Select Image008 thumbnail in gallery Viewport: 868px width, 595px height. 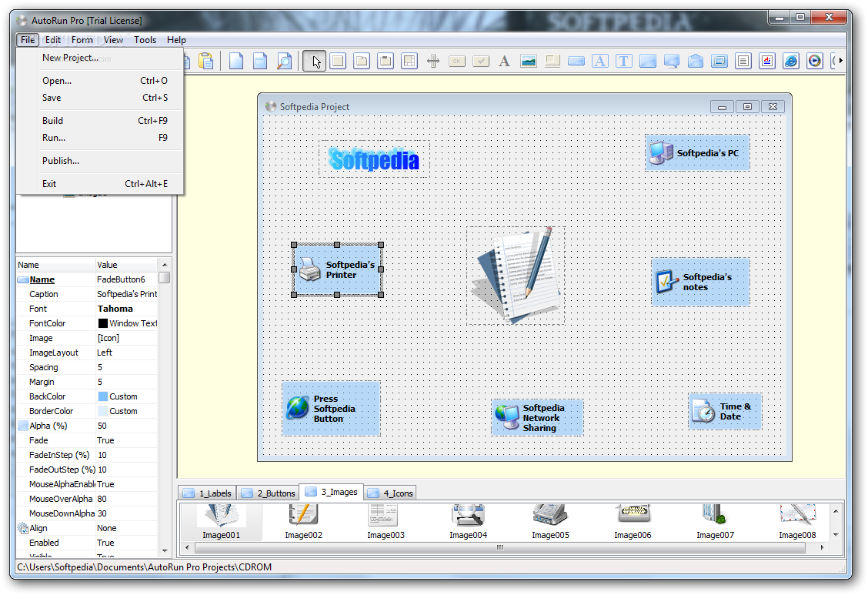coord(798,521)
